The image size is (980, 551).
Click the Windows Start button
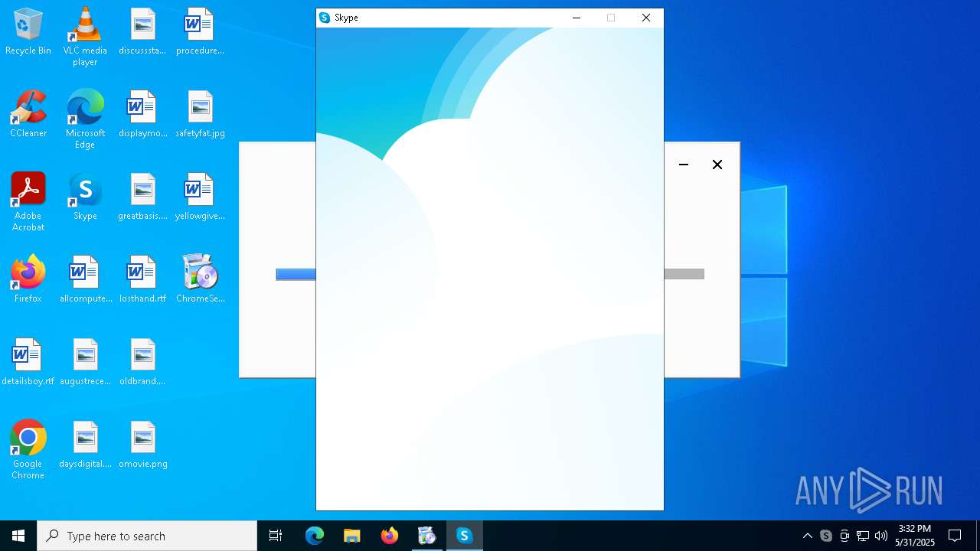coord(18,536)
